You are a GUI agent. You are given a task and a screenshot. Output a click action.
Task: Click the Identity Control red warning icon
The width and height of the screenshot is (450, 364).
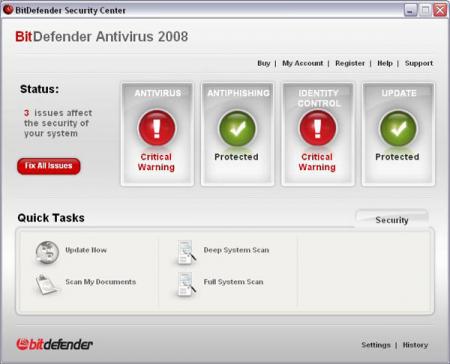[x=318, y=128]
